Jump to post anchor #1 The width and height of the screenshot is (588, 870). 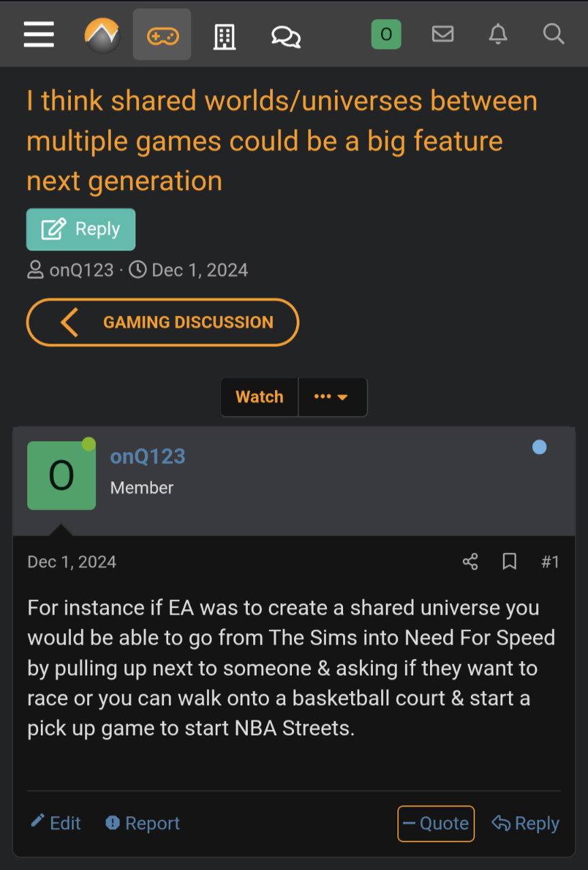pyautogui.click(x=550, y=561)
